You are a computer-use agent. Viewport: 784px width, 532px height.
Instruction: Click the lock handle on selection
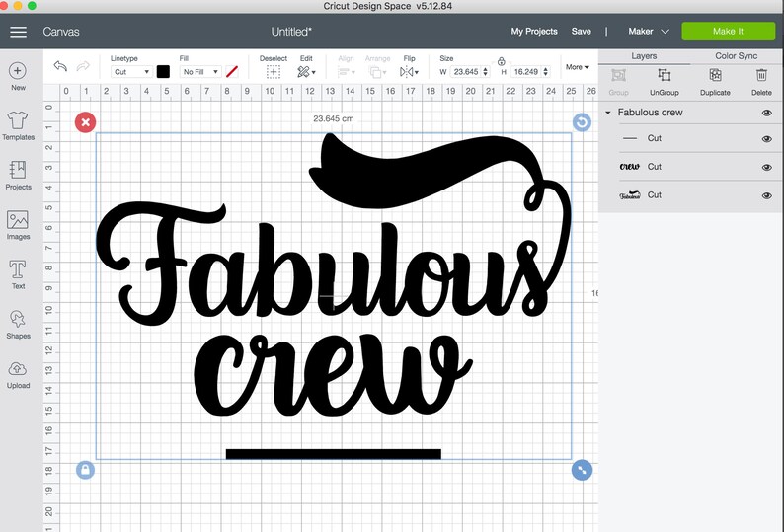pos(85,470)
